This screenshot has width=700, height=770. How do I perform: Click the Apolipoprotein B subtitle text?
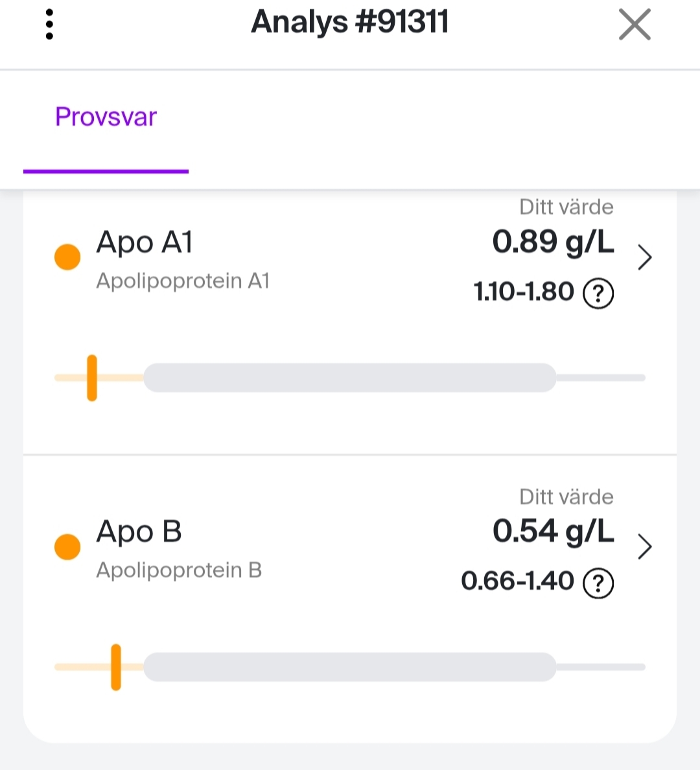179,570
